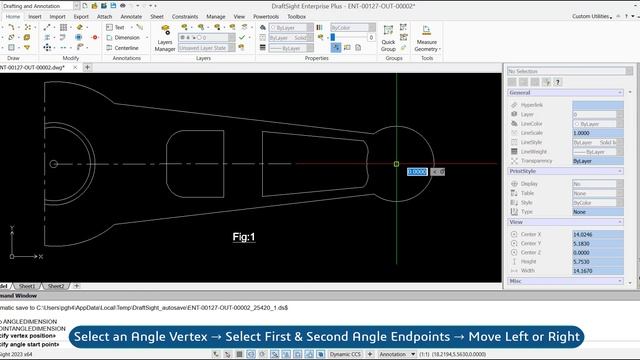
Task: Switch to the Sheet2 layout tab
Action: [56, 286]
